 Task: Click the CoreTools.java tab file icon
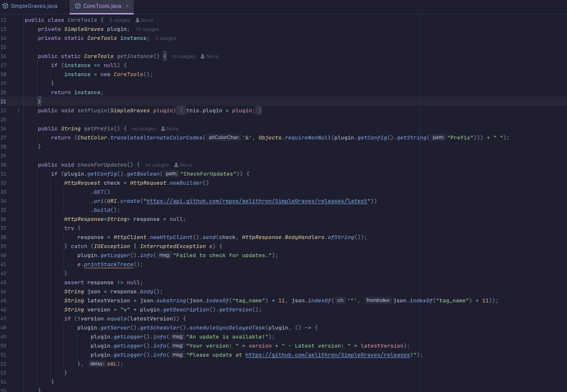click(78, 6)
